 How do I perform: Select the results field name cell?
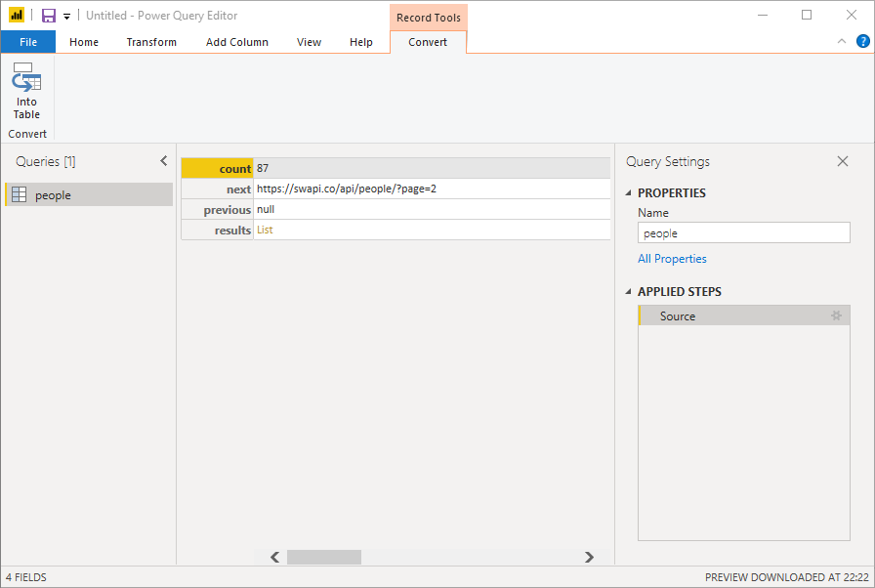tap(217, 230)
